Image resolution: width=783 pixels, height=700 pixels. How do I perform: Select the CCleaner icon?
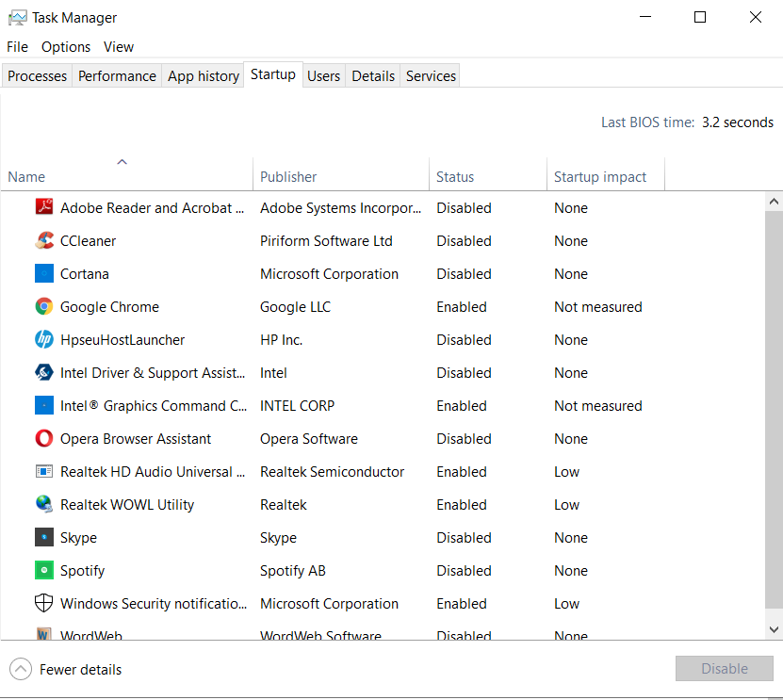44,240
